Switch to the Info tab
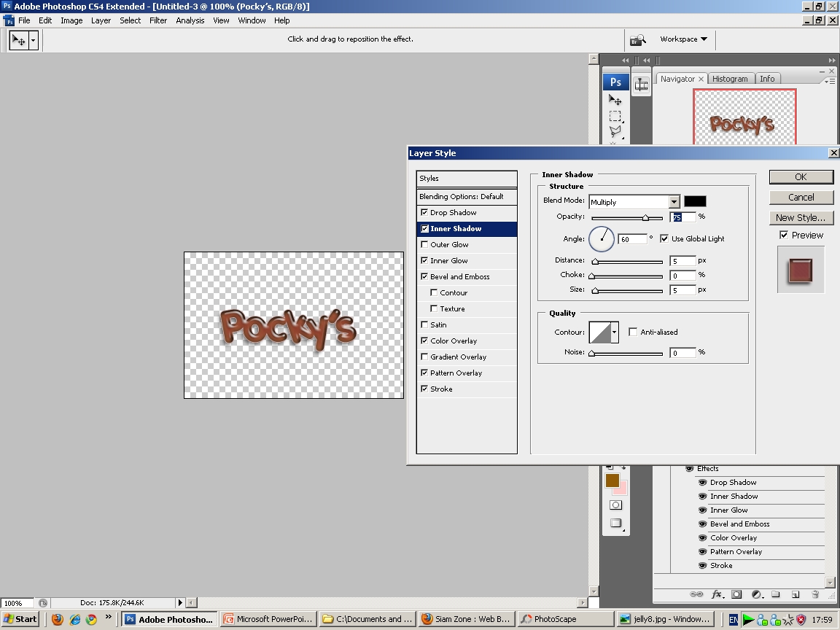 [x=767, y=79]
